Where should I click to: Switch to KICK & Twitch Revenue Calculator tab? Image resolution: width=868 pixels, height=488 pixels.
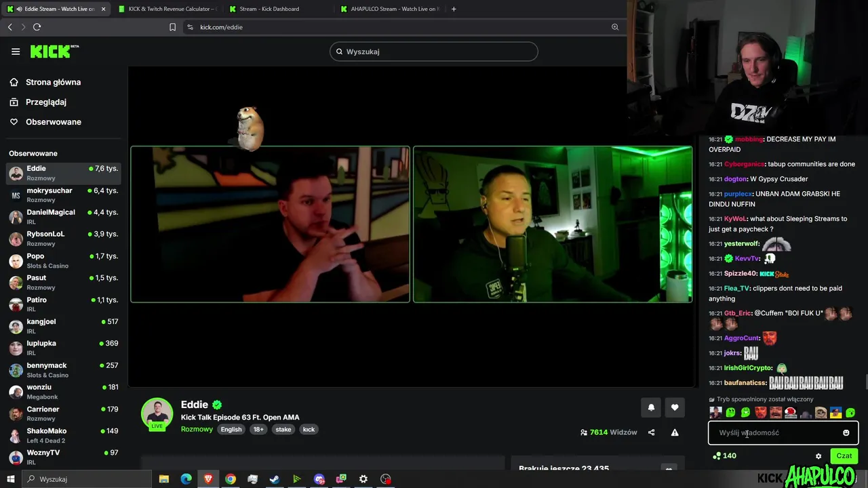(167, 9)
